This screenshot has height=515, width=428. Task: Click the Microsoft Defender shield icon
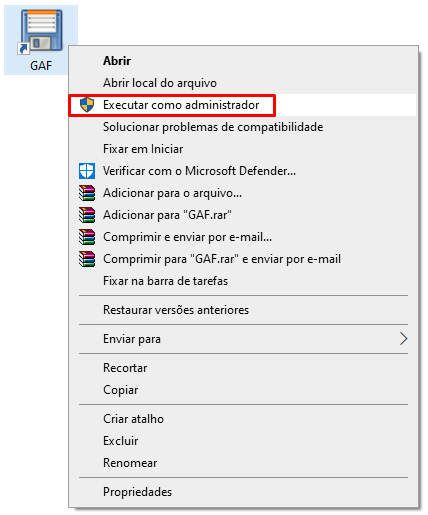click(87, 171)
